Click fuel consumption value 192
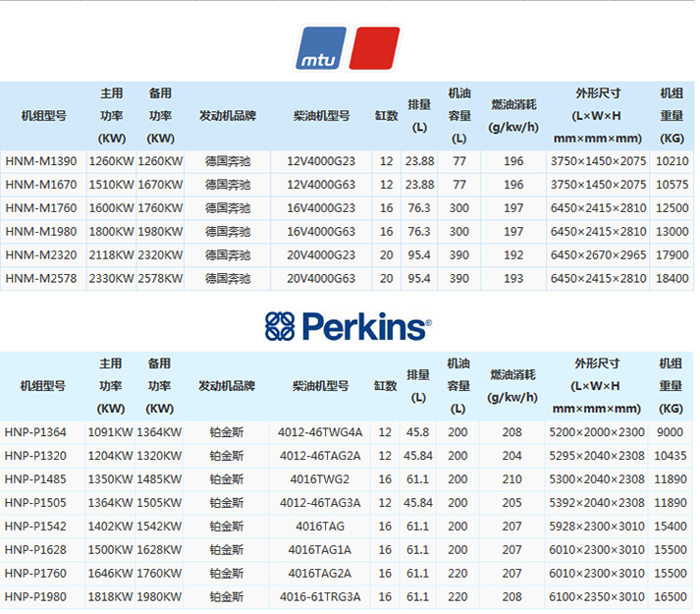The width and height of the screenshot is (700, 614). [513, 255]
